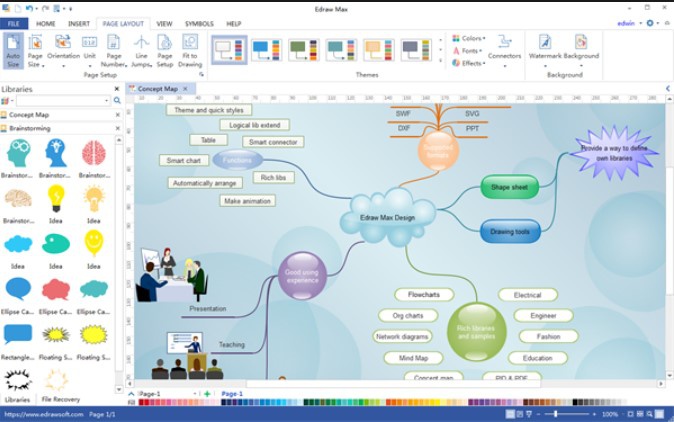The width and height of the screenshot is (674, 422).
Task: Select the blue theme thumbnail
Action: 267,50
